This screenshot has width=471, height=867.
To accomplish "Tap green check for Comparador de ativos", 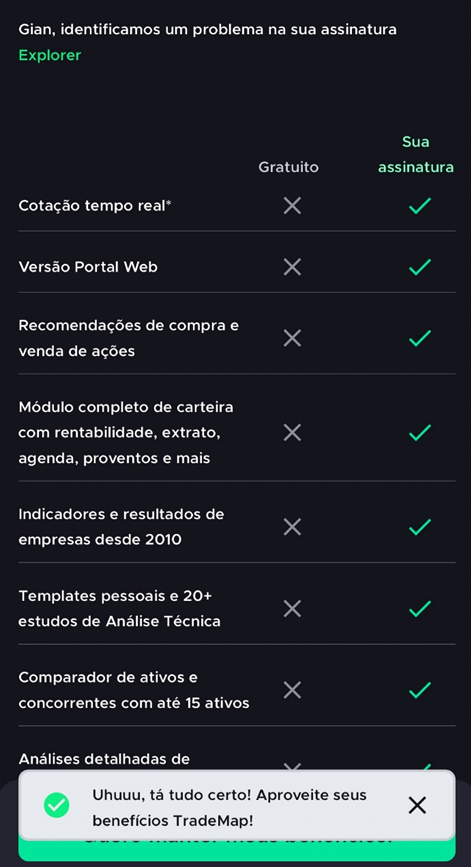I will pos(420,690).
